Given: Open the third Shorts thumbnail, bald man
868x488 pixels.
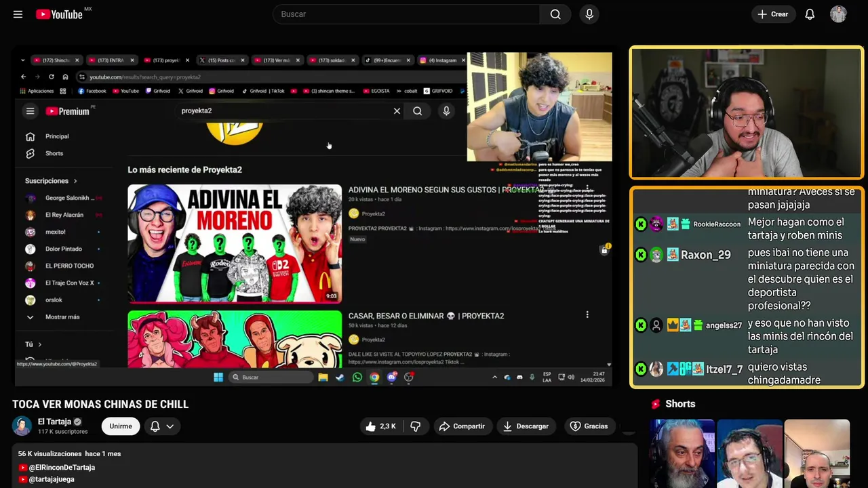Looking at the screenshot, I should (x=817, y=453).
